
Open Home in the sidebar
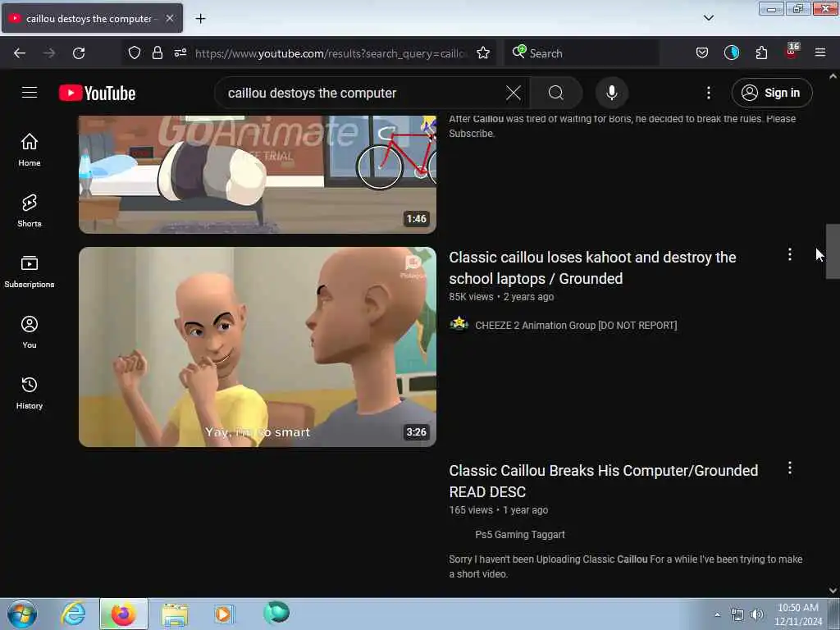[30, 150]
